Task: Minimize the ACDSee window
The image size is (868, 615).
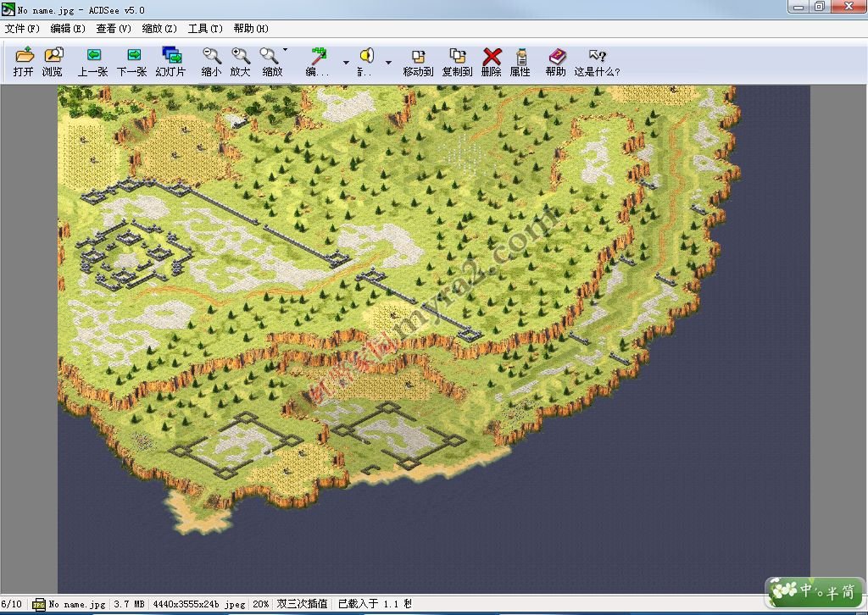Action: point(798,7)
